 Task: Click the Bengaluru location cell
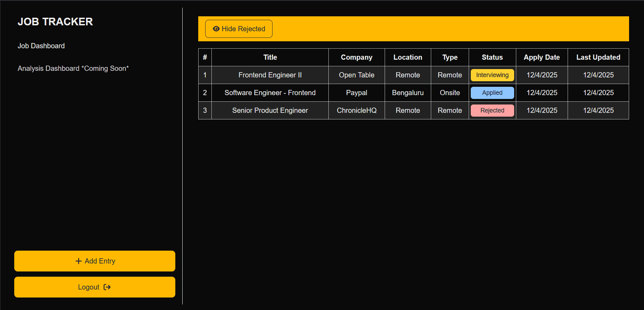[408, 93]
